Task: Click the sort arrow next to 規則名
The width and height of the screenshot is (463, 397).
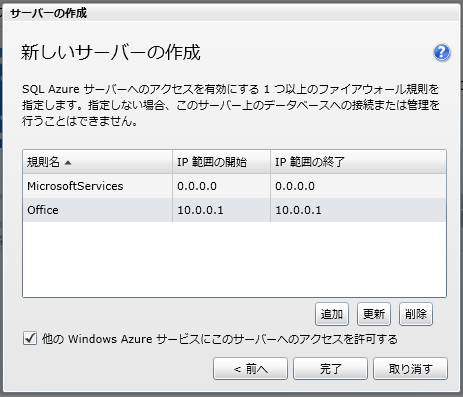Action: 68,163
